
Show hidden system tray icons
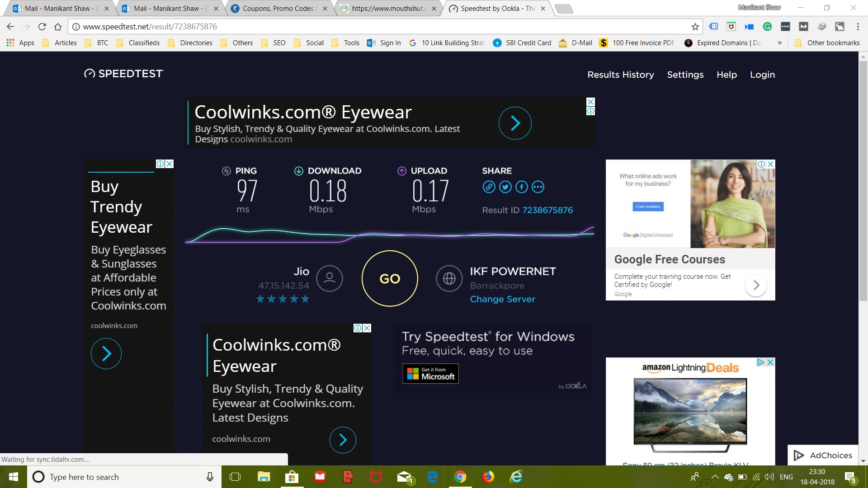tap(715, 477)
